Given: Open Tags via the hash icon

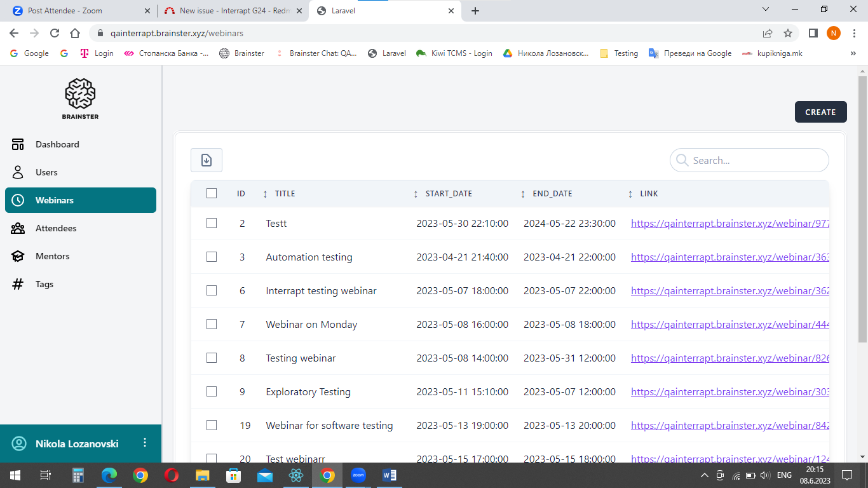Looking at the screenshot, I should [18, 284].
